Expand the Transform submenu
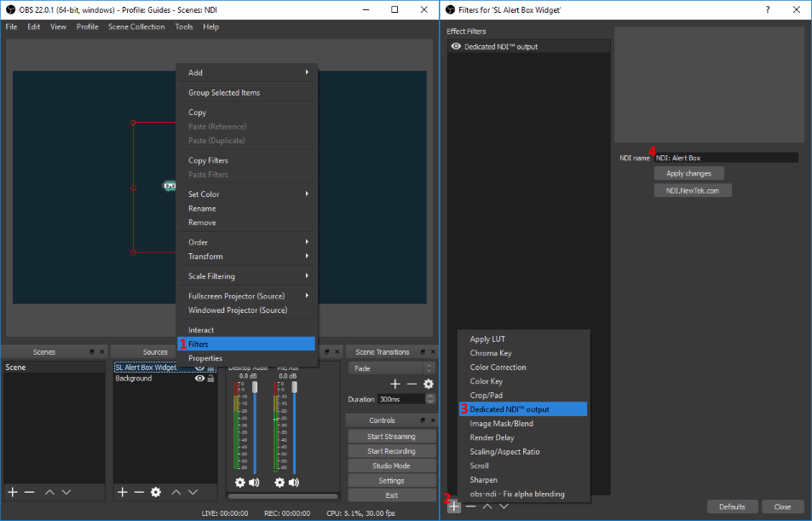Image resolution: width=812 pixels, height=521 pixels. 246,256
